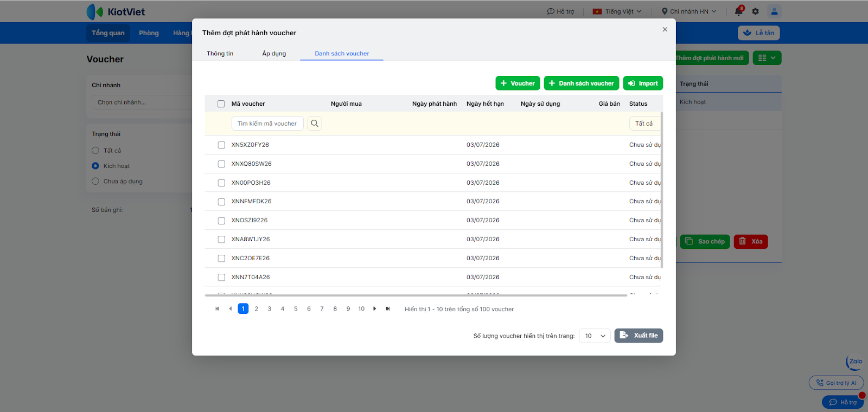
Task: Click the red Xóa button
Action: [x=751, y=242]
